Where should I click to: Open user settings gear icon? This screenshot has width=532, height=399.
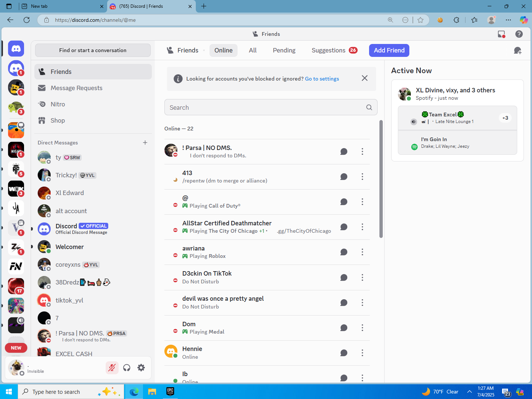tap(141, 368)
